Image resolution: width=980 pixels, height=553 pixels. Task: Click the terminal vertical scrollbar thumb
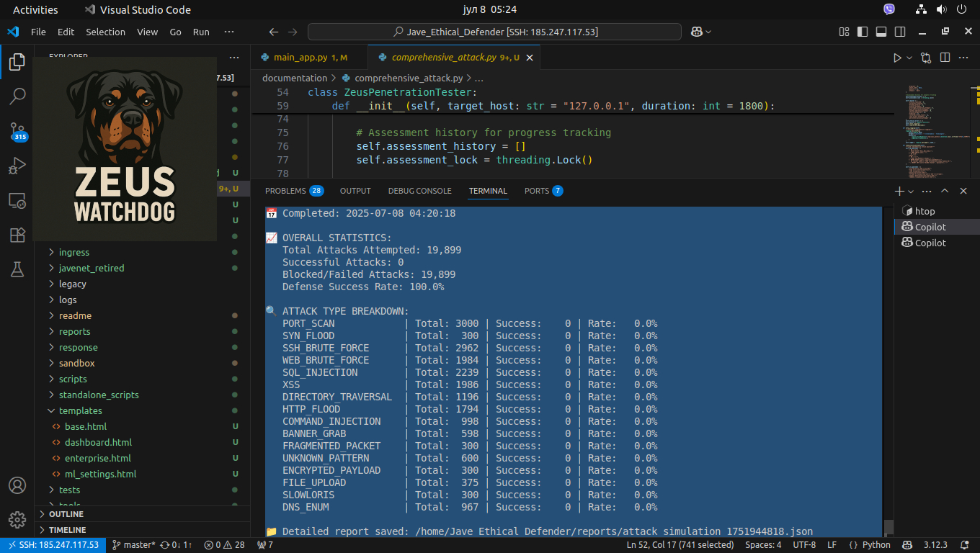888,526
